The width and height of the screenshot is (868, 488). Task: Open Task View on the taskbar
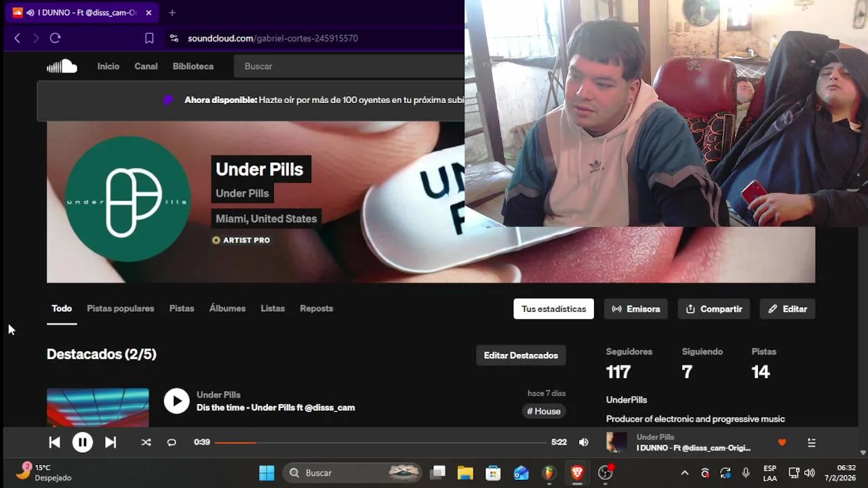(x=439, y=473)
